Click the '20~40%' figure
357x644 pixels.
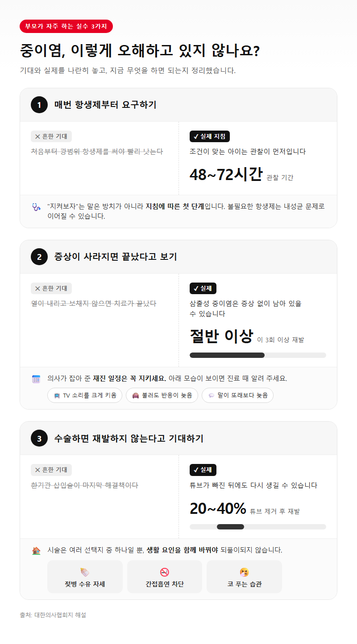(218, 509)
